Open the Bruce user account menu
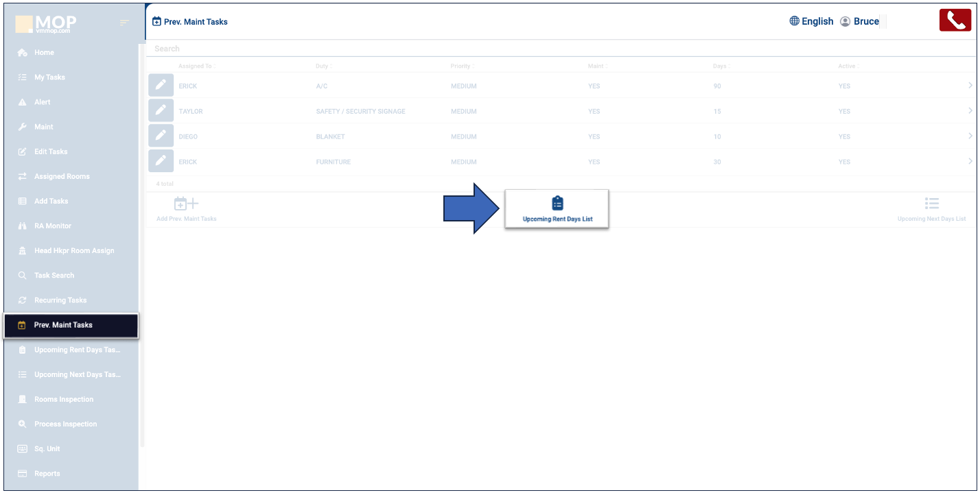The height and width of the screenshot is (495, 980). point(859,21)
